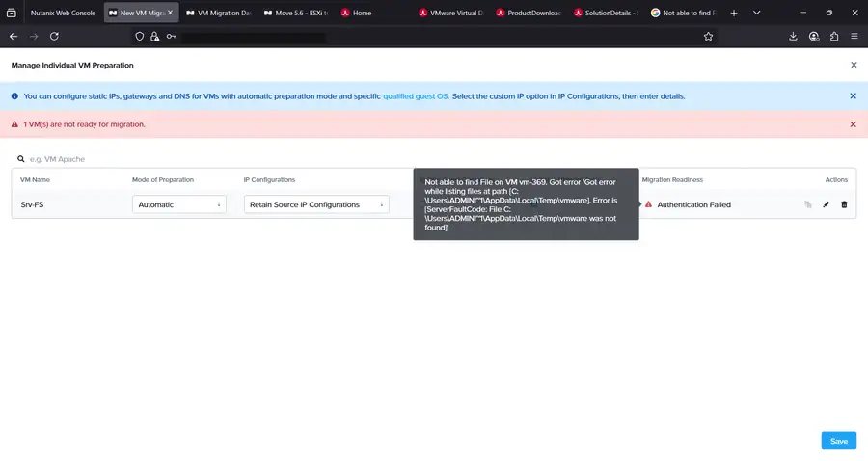Switch to the Move 5.6 - ESXi tab
The image size is (868, 461).
296,13
